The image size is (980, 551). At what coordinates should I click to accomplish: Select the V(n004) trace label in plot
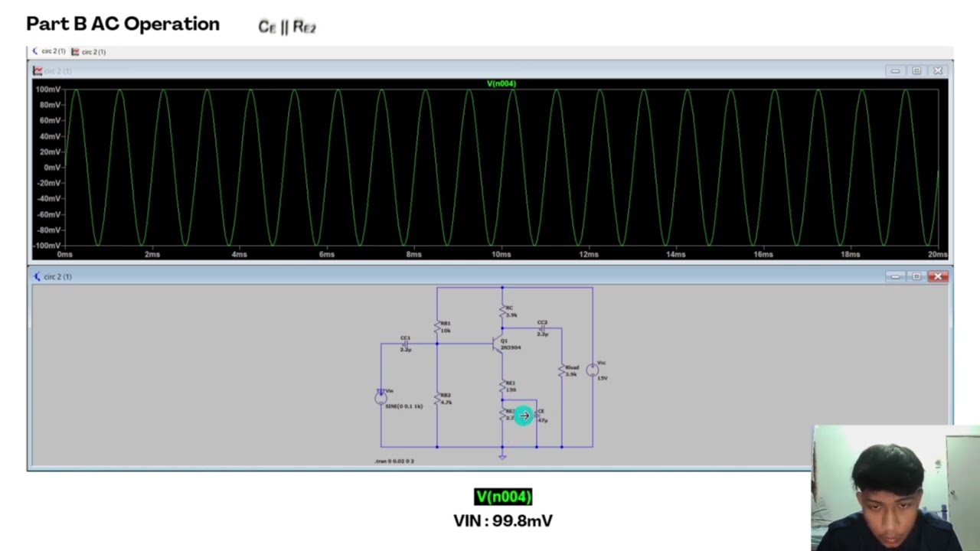coord(501,83)
